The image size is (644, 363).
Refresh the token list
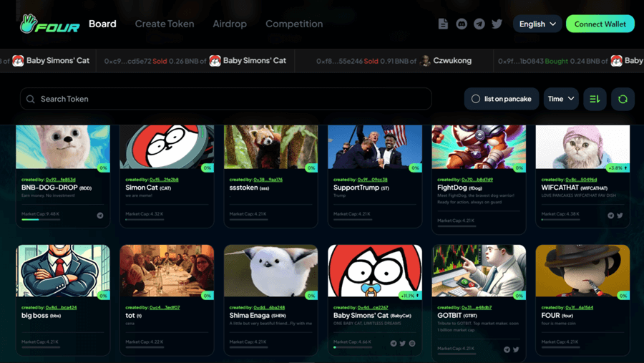623,99
